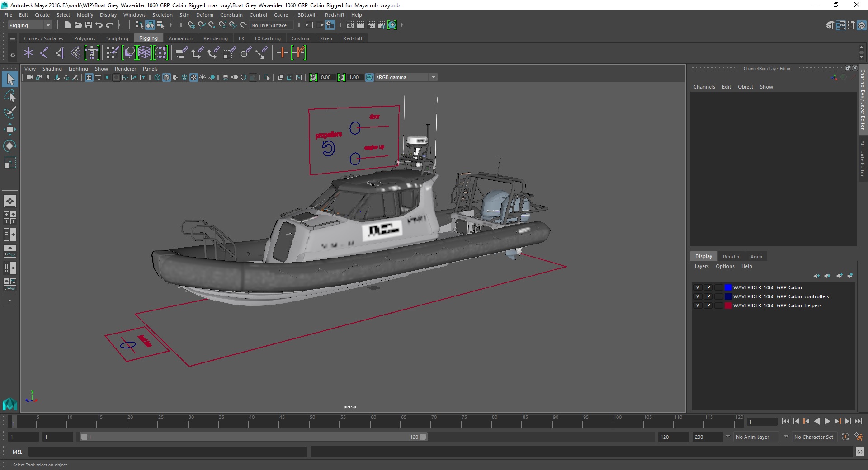Toggle playback P for Cabin_helpers layer
Viewport: 868px width, 470px height.
pos(708,305)
